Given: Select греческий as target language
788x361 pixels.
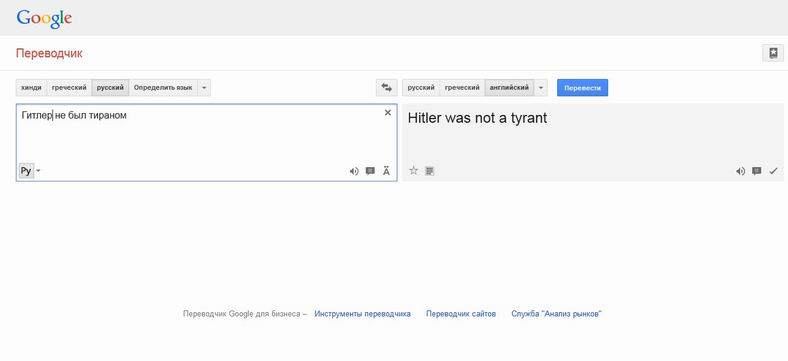Looking at the screenshot, I should pos(462,87).
